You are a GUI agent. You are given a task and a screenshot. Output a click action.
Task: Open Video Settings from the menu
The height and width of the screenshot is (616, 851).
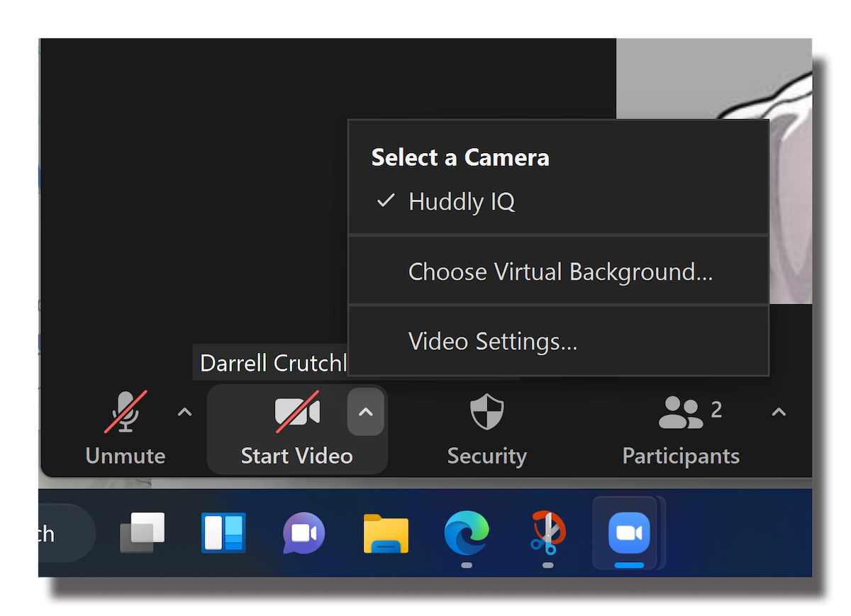click(559, 341)
